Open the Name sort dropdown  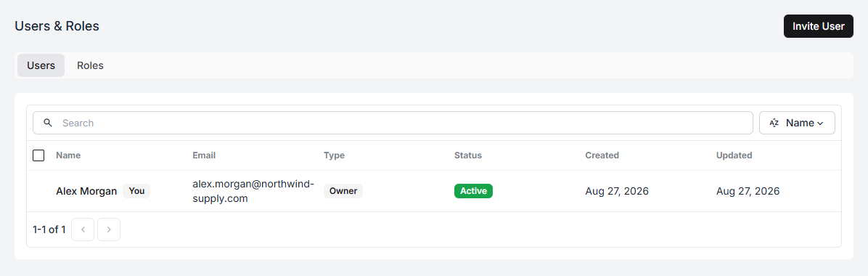coord(797,123)
